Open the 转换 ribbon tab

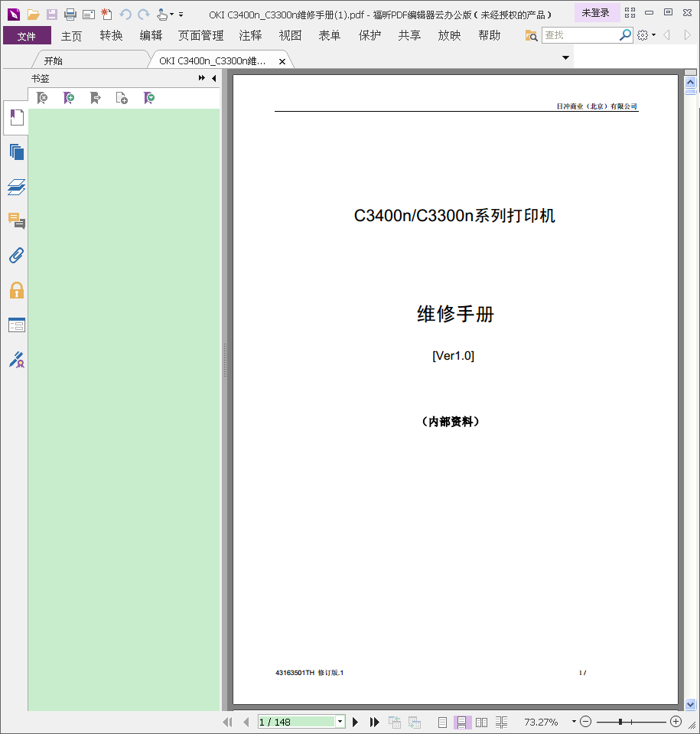112,35
